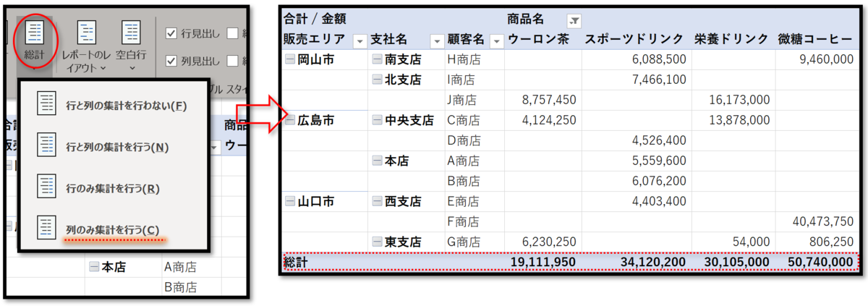Image resolution: width=868 pixels, height=306 pixels.
Task: Select the value 6,088,500
Action: pos(659,60)
